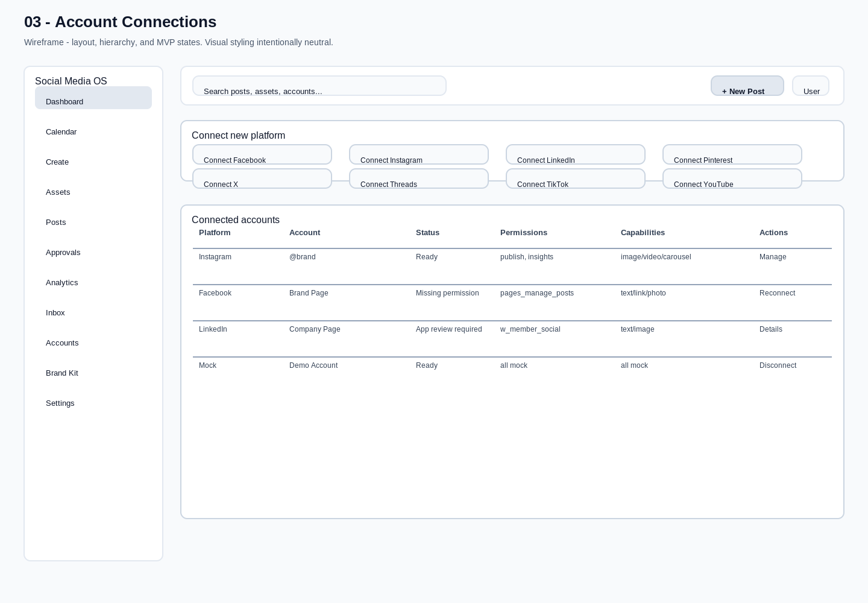Click Manage for the Instagram account

point(773,257)
